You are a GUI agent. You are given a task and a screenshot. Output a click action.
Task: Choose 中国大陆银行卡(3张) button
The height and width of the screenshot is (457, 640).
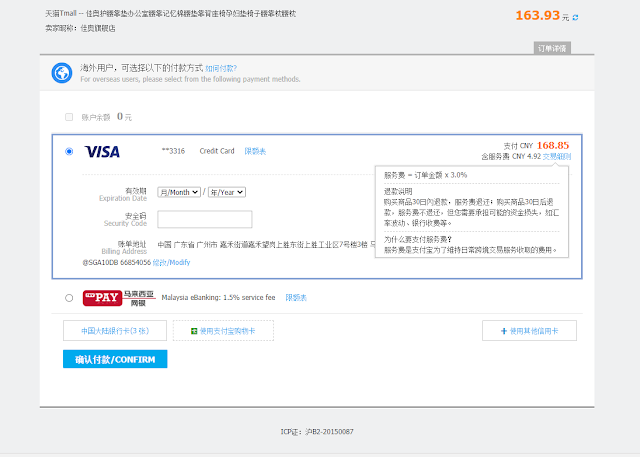tap(115, 331)
